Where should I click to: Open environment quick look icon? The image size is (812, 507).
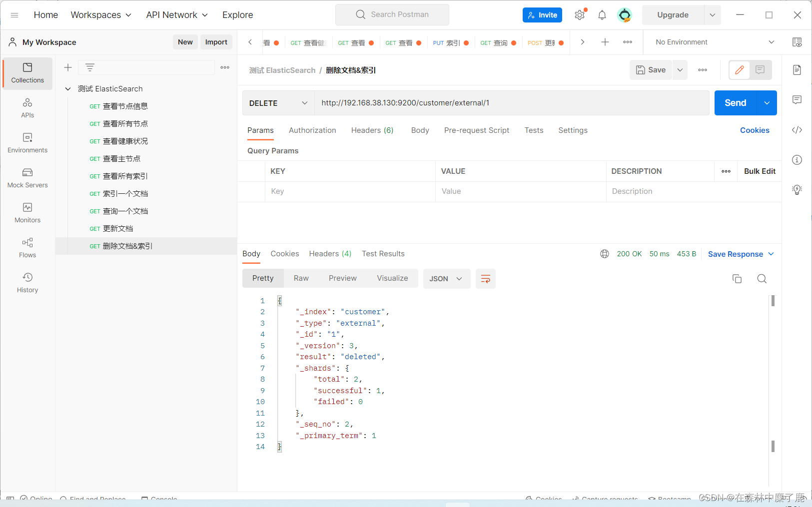point(797,42)
